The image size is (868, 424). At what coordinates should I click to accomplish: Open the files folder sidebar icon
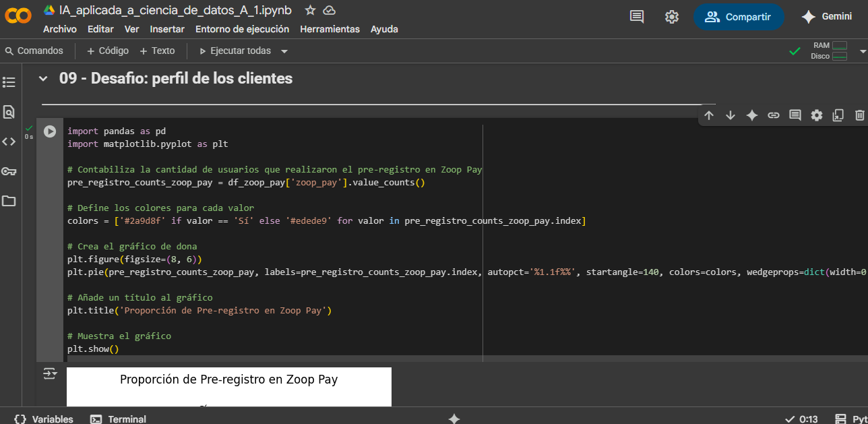click(x=9, y=201)
